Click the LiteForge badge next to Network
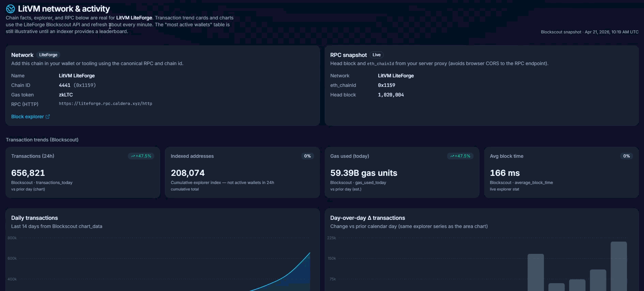The height and width of the screenshot is (291, 644). (48, 55)
